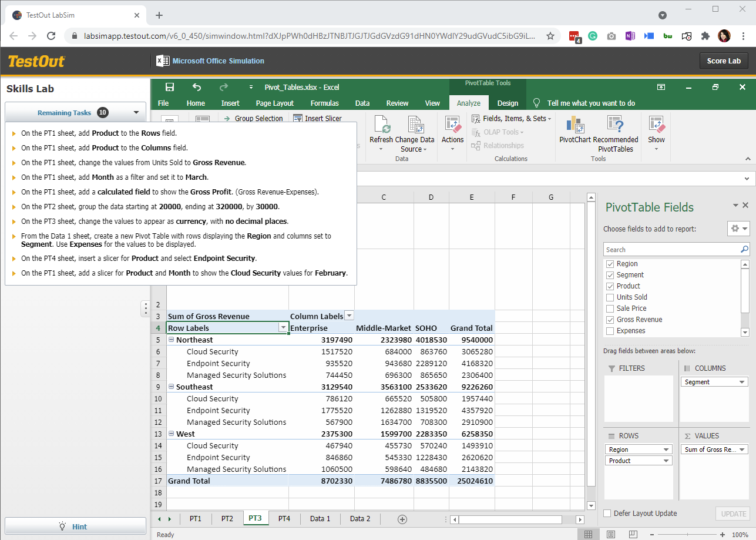Open a new browser tab

coord(159,15)
